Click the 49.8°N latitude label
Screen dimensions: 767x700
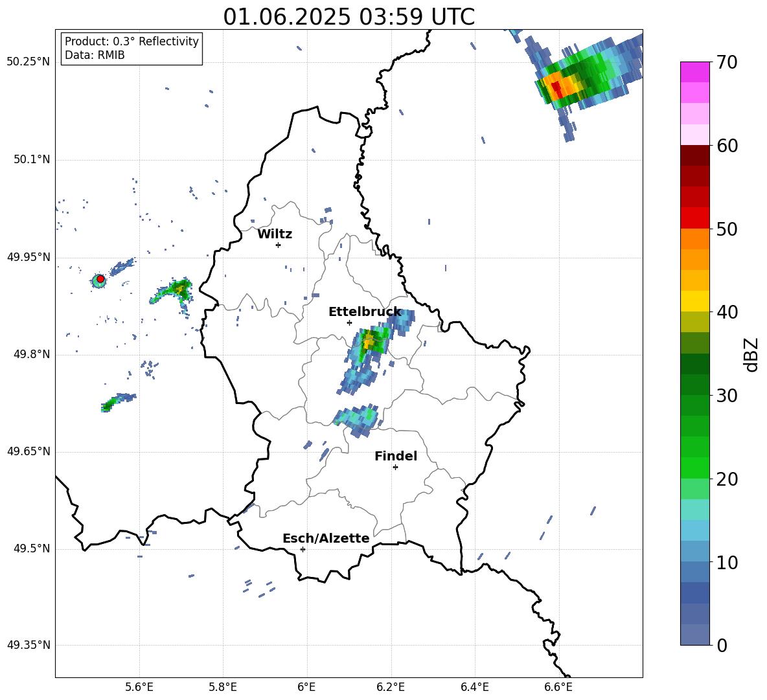[32, 354]
